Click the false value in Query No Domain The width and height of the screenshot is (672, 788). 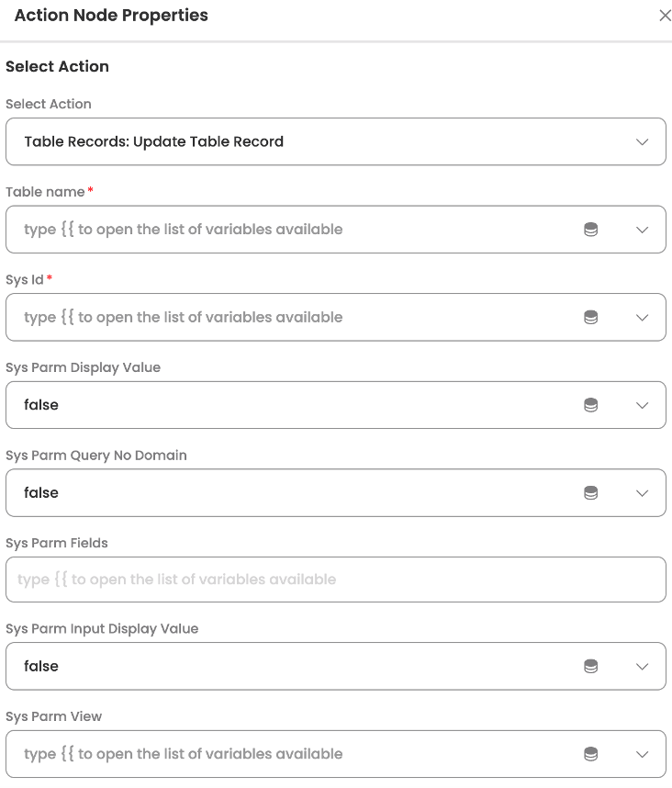pos(41,493)
